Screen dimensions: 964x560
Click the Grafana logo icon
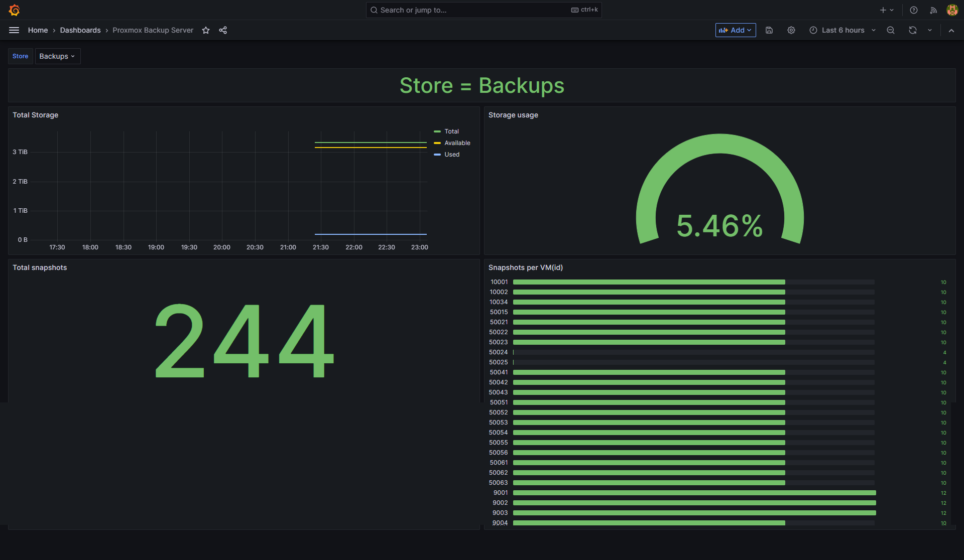pos(14,10)
